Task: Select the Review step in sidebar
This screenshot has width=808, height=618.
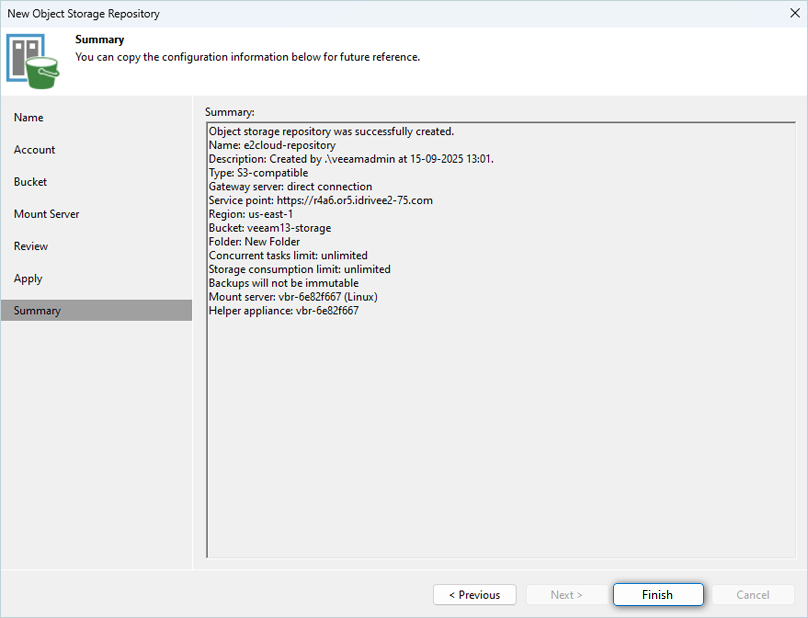Action: pos(31,246)
